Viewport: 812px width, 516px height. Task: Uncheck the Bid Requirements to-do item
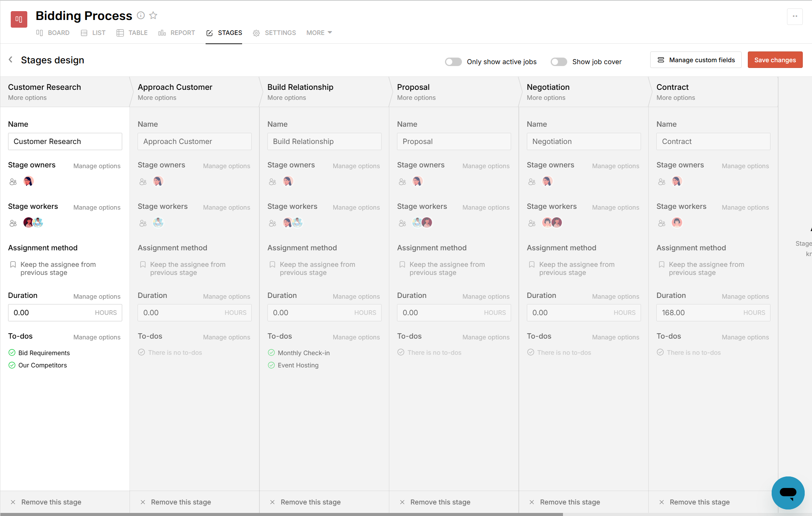pos(12,352)
